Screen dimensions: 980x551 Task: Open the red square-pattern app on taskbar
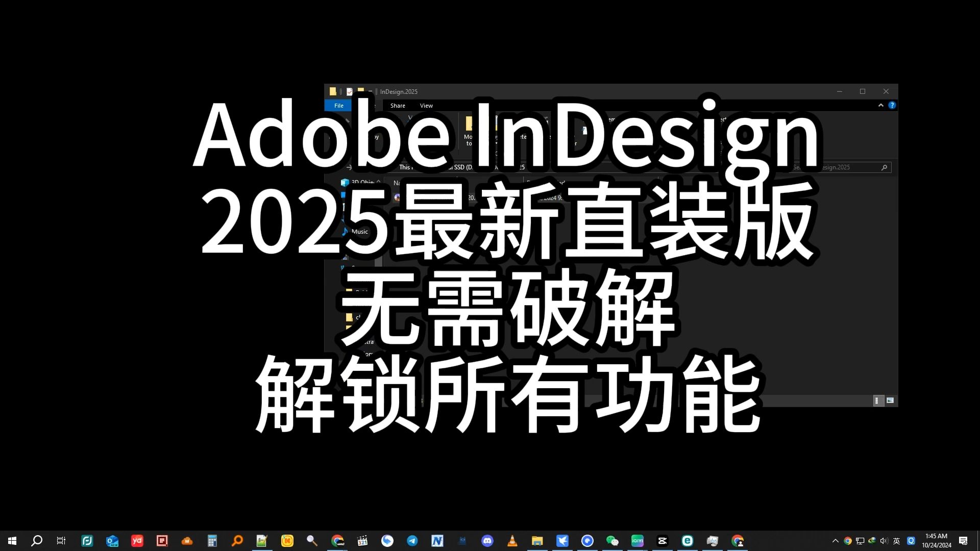pyautogui.click(x=162, y=541)
